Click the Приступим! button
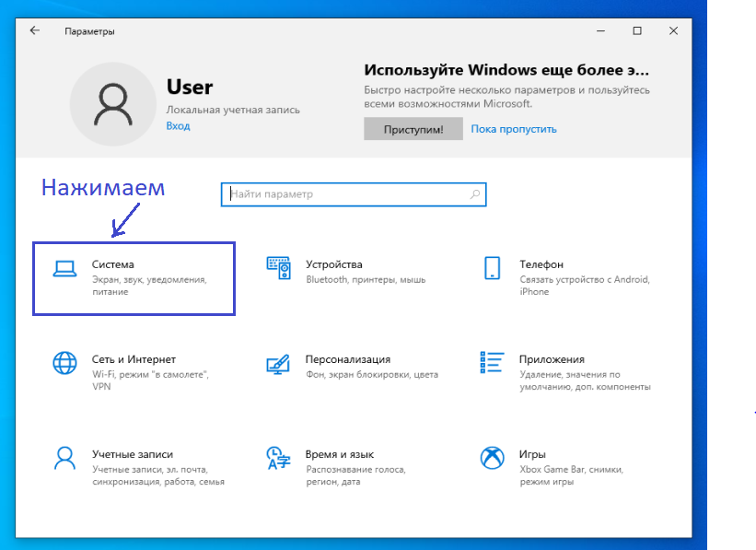 click(413, 129)
